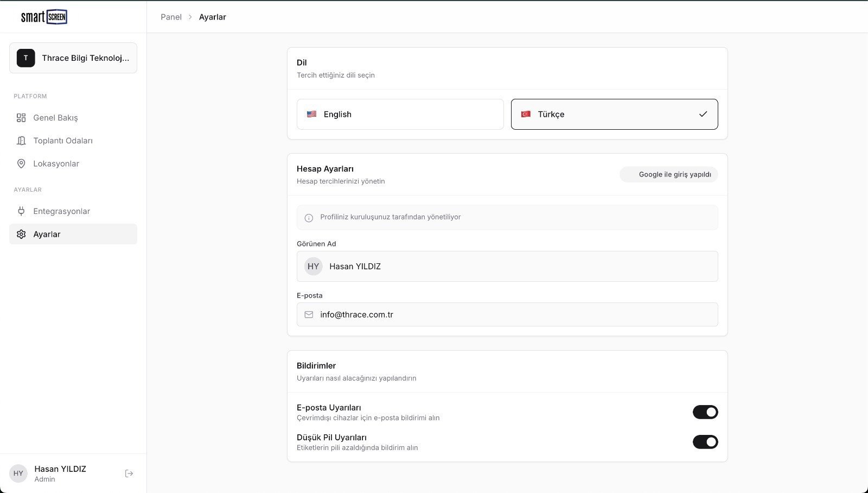Select English as the language
The width and height of the screenshot is (868, 493).
tap(400, 115)
